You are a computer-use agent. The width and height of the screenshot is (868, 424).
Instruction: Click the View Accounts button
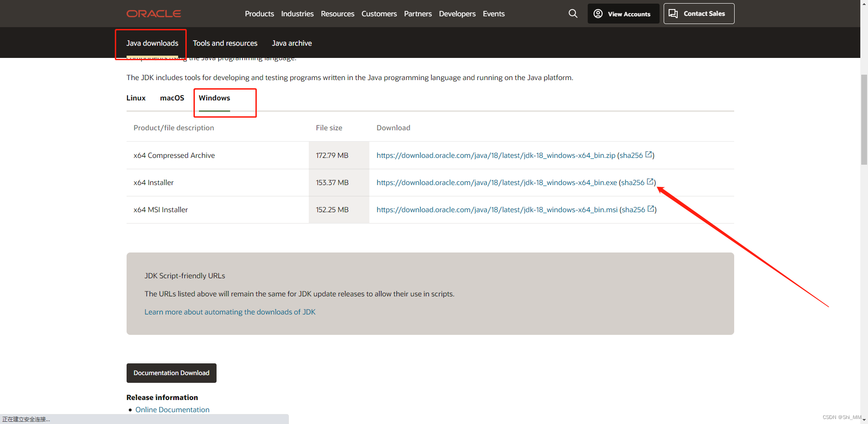click(x=623, y=14)
